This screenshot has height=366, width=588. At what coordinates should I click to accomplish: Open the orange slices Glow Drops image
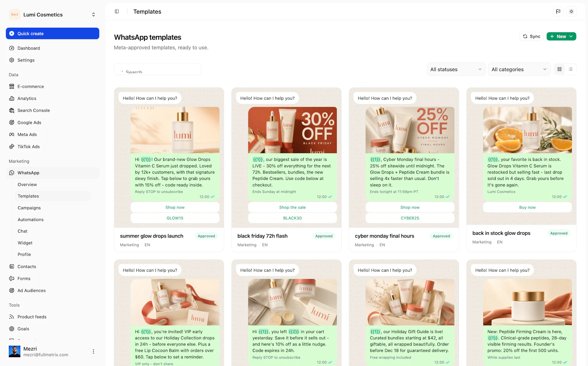click(527, 130)
